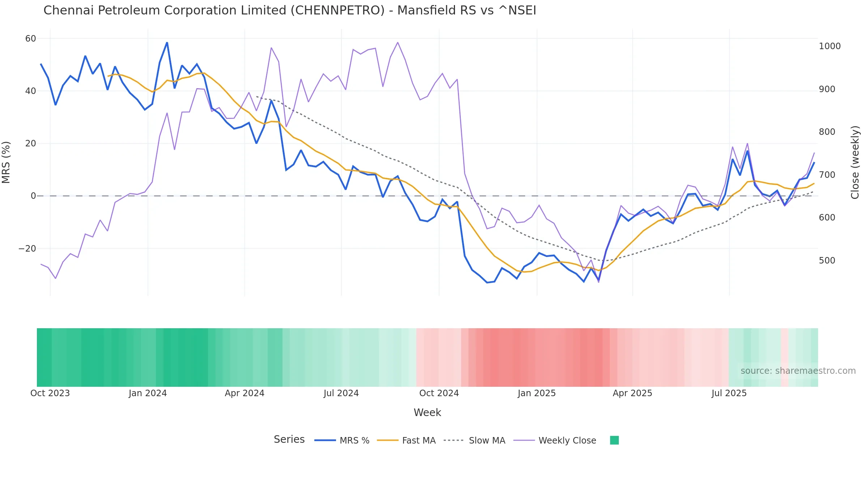Click the 'Jan 2024' axis label
Viewport: 868px width, 488px height.
(148, 393)
